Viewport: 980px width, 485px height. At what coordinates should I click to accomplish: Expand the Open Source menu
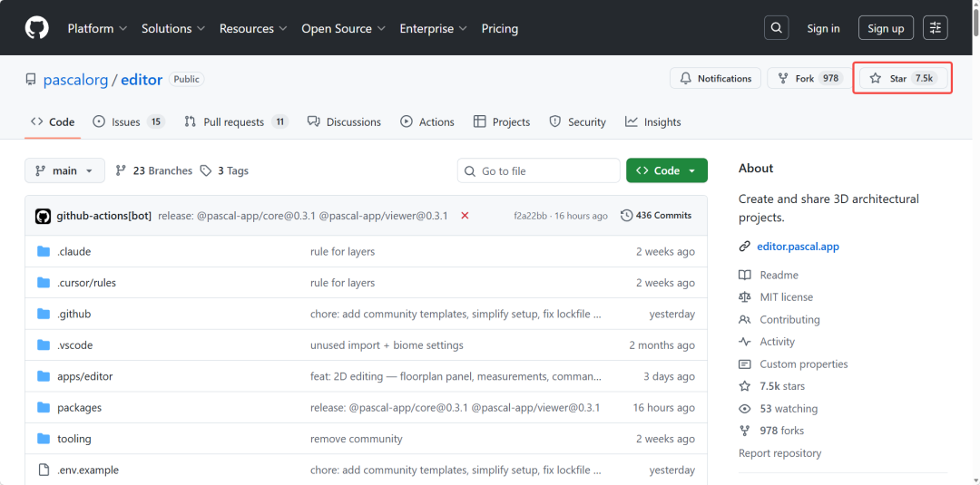(x=343, y=28)
